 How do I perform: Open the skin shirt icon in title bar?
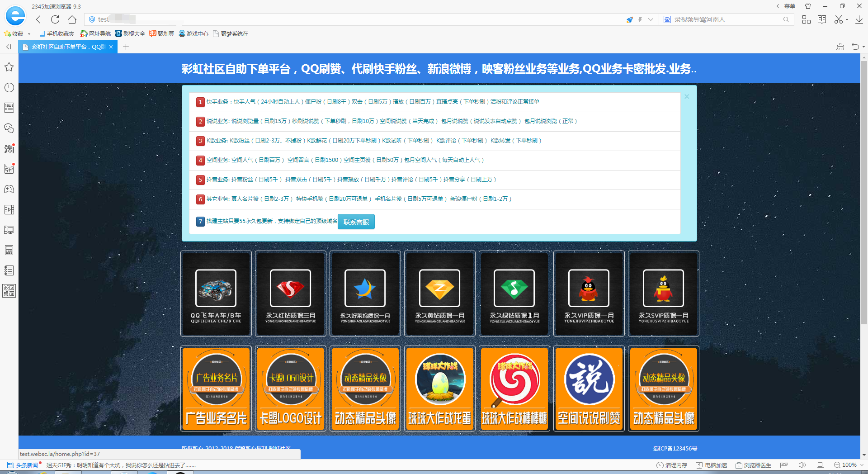pos(808,6)
